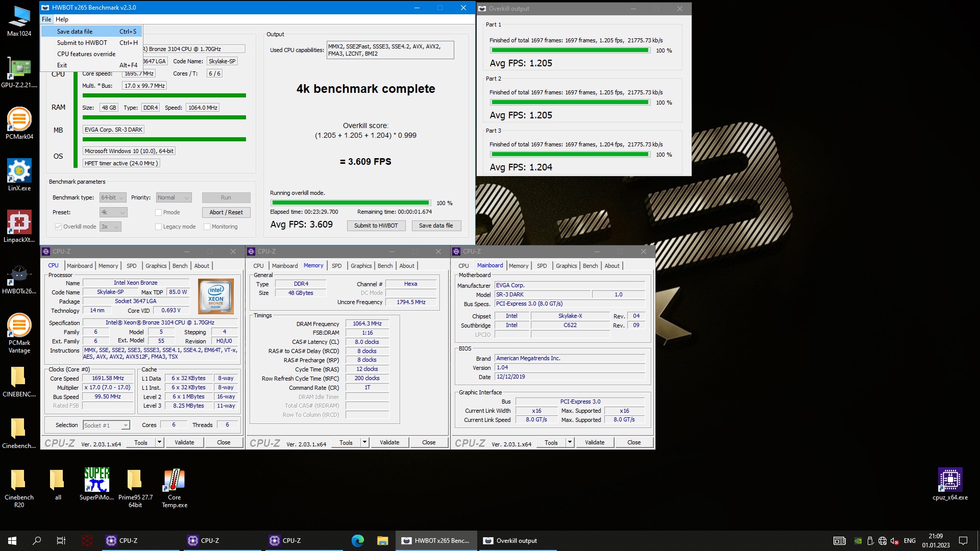Click the Running overkill mode progress bar

(x=351, y=203)
